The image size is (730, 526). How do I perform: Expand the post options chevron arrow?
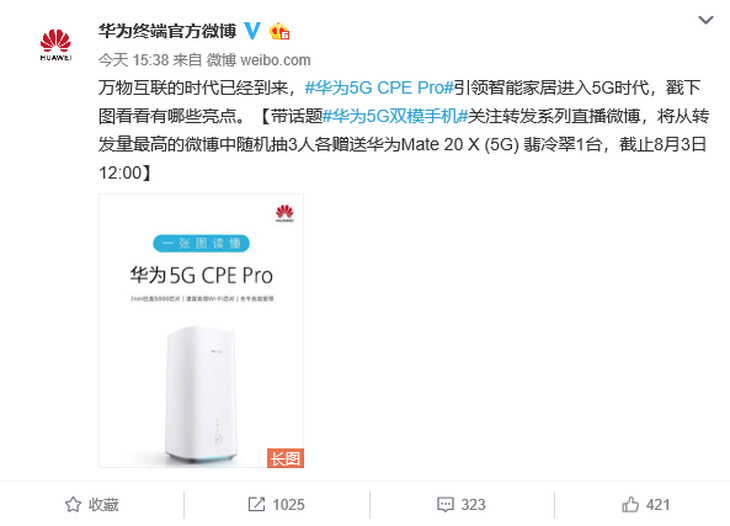click(706, 20)
